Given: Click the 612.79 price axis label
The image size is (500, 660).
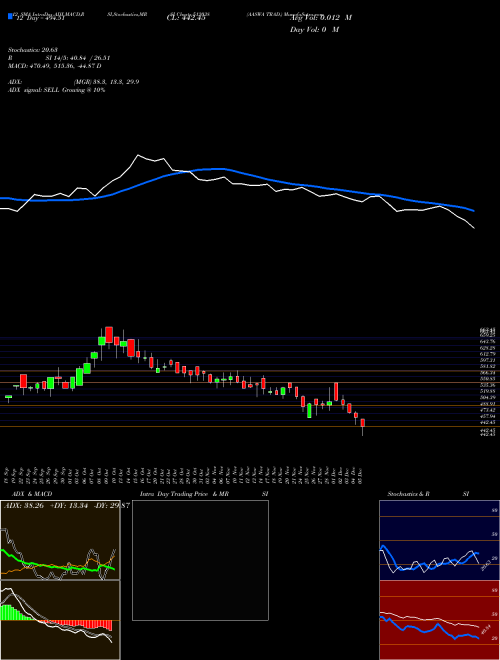Looking at the screenshot, I should coord(489,354).
